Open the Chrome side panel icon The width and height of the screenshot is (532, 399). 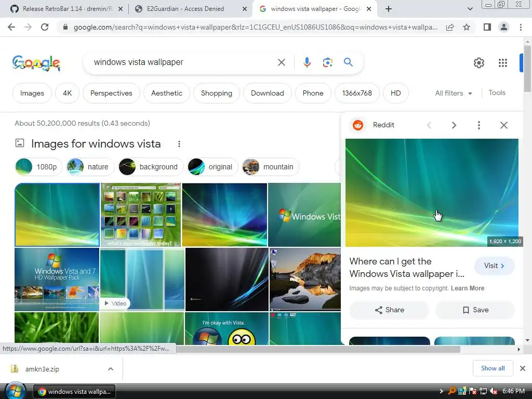click(487, 27)
